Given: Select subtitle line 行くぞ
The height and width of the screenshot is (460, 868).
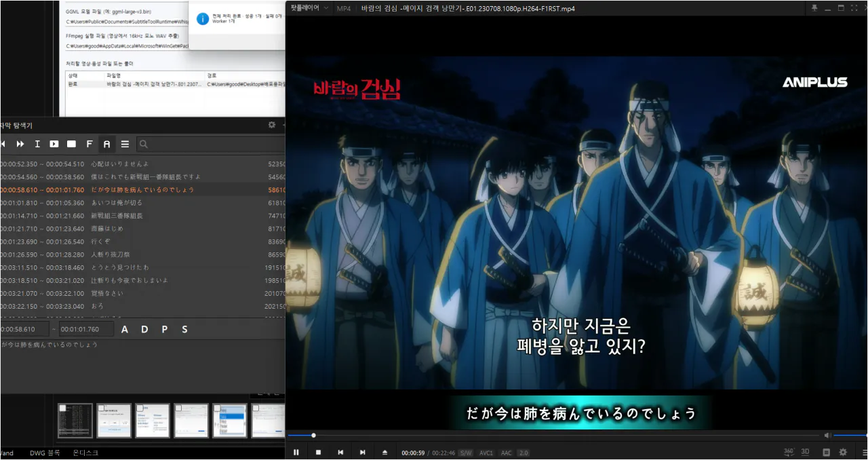Looking at the screenshot, I should 142,242.
